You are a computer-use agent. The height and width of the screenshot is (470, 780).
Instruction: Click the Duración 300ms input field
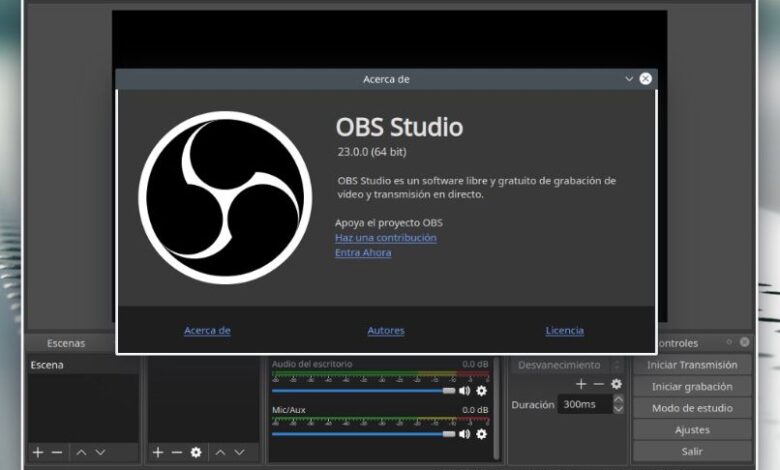(x=585, y=404)
